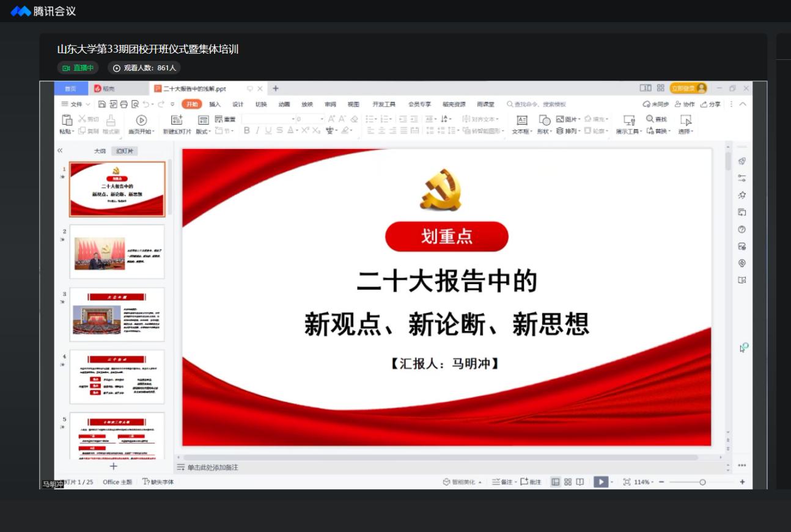Click the Find (查找) button

click(x=657, y=119)
